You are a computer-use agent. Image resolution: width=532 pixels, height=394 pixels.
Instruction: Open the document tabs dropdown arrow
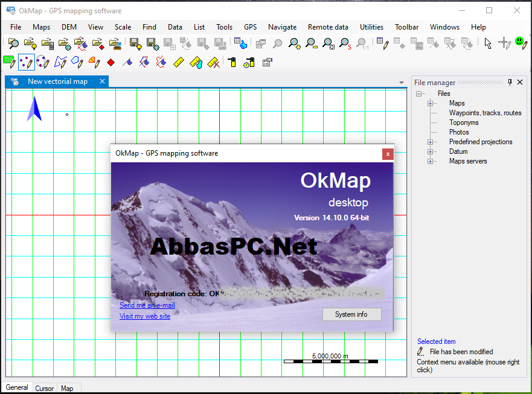[x=402, y=83]
